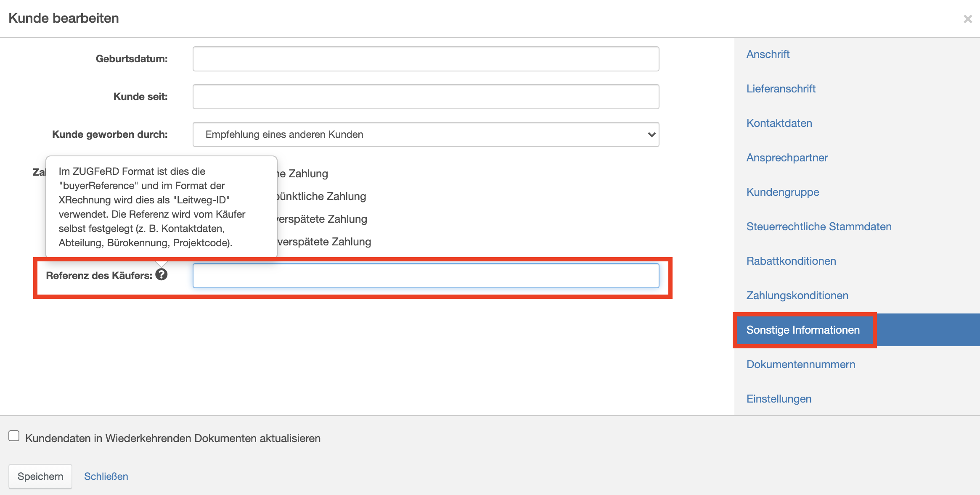Close the Kunde bearbeiten dialog
This screenshot has height=495, width=980.
click(967, 19)
